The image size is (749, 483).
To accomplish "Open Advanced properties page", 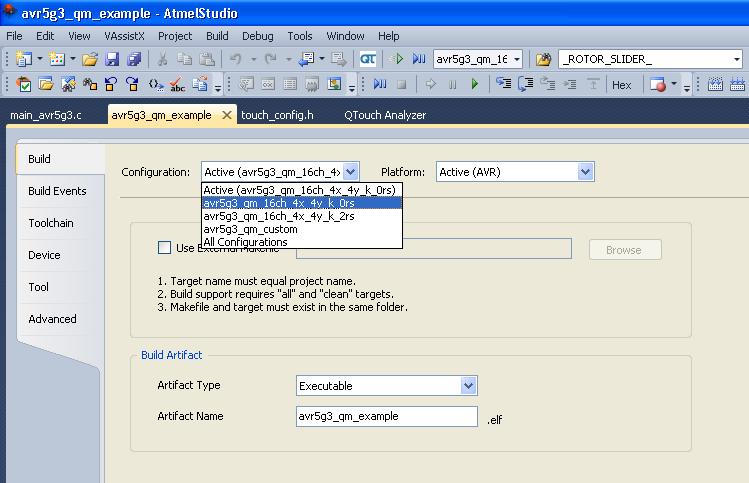I will [x=53, y=319].
